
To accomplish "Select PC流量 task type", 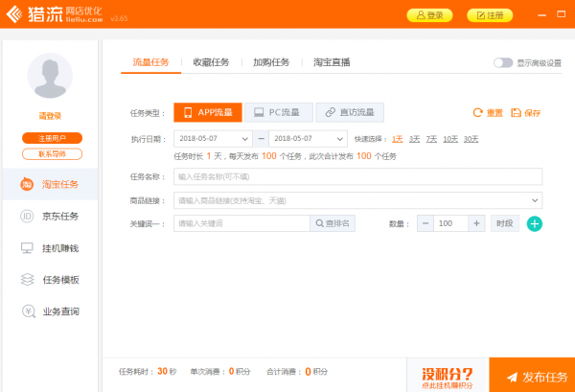I will tap(276, 112).
